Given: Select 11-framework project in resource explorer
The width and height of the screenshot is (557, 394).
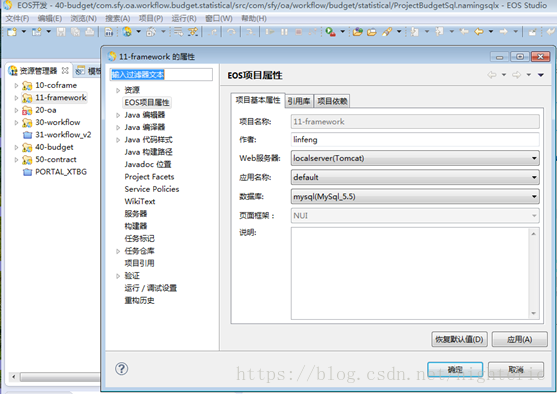Looking at the screenshot, I should [x=61, y=97].
